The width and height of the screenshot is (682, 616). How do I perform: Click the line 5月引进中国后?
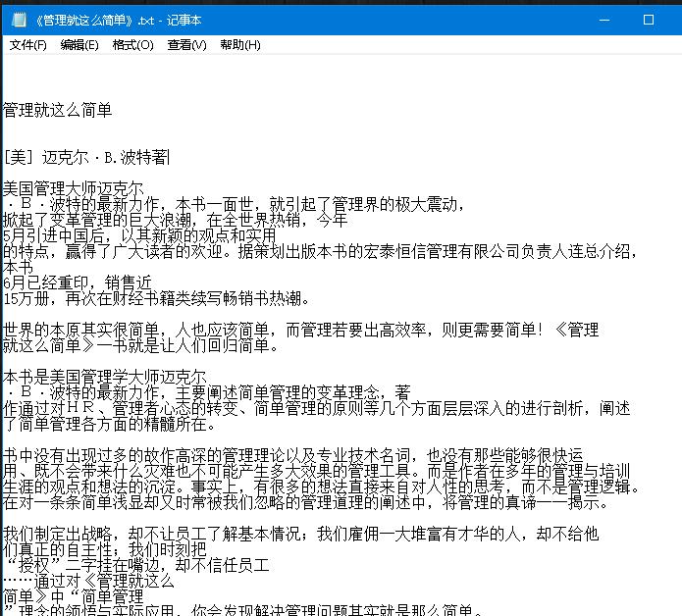click(x=139, y=235)
